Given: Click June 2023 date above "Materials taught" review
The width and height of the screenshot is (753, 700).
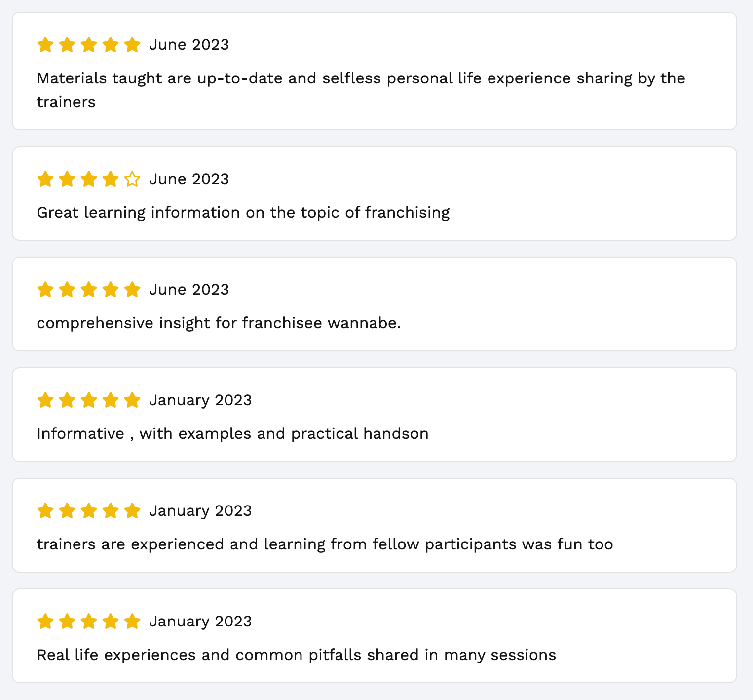Looking at the screenshot, I should (189, 45).
